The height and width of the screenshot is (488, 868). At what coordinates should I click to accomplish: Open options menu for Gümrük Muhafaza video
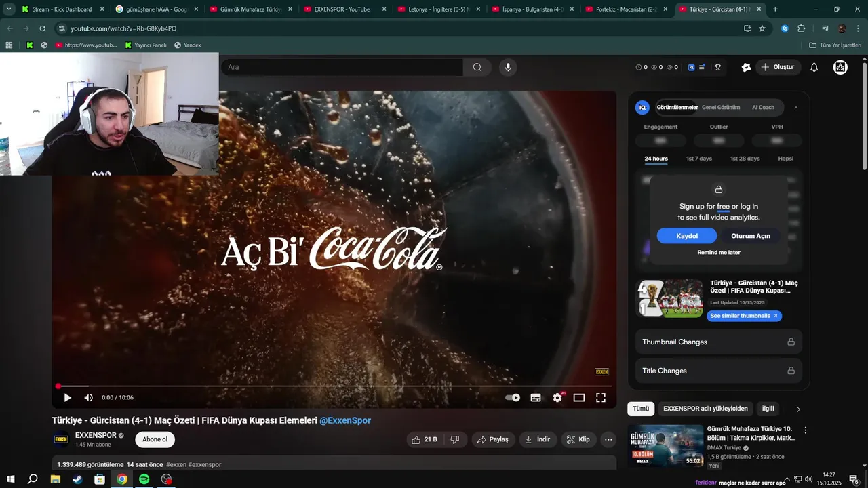point(806,430)
